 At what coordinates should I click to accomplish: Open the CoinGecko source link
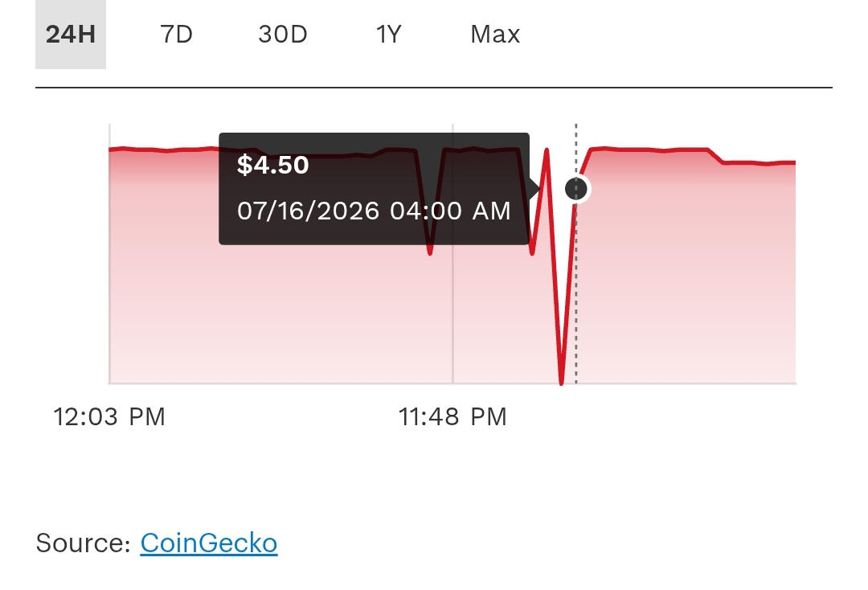209,543
